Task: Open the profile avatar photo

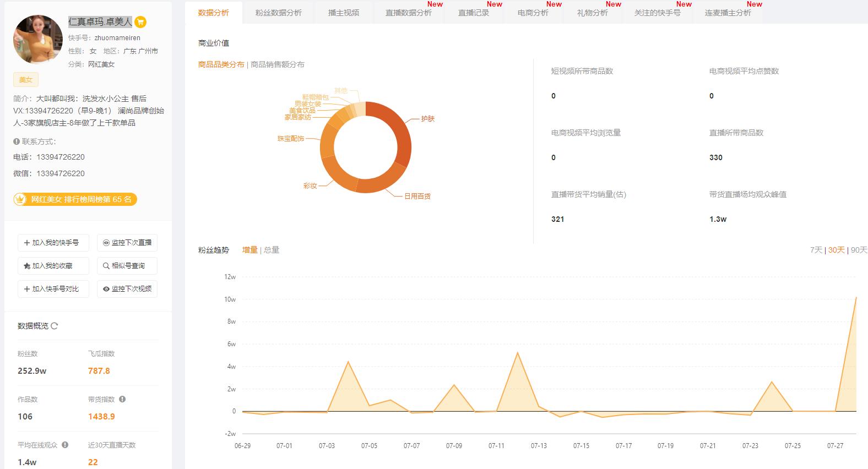Action: [x=37, y=40]
